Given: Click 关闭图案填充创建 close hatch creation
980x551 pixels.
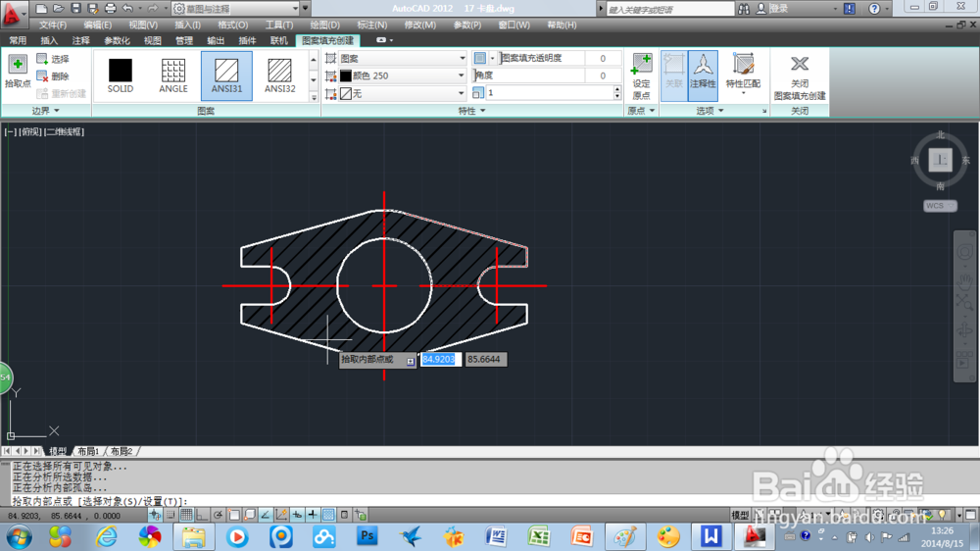Looking at the screenshot, I should point(800,75).
